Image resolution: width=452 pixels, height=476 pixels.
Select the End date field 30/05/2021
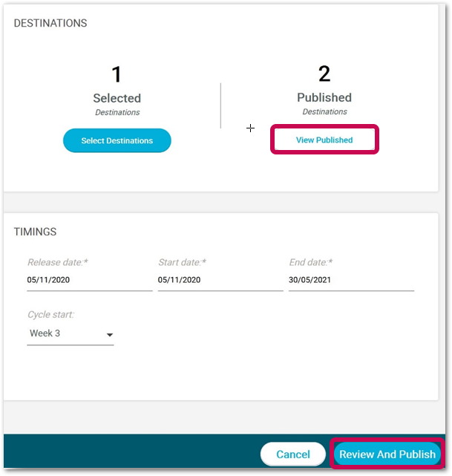coord(351,280)
